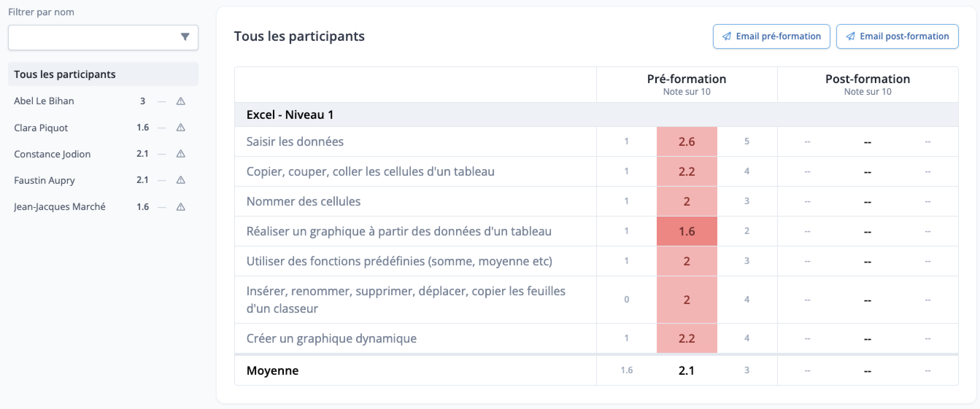Select Tous les participants in sidebar
This screenshot has width=980, height=409.
[103, 74]
